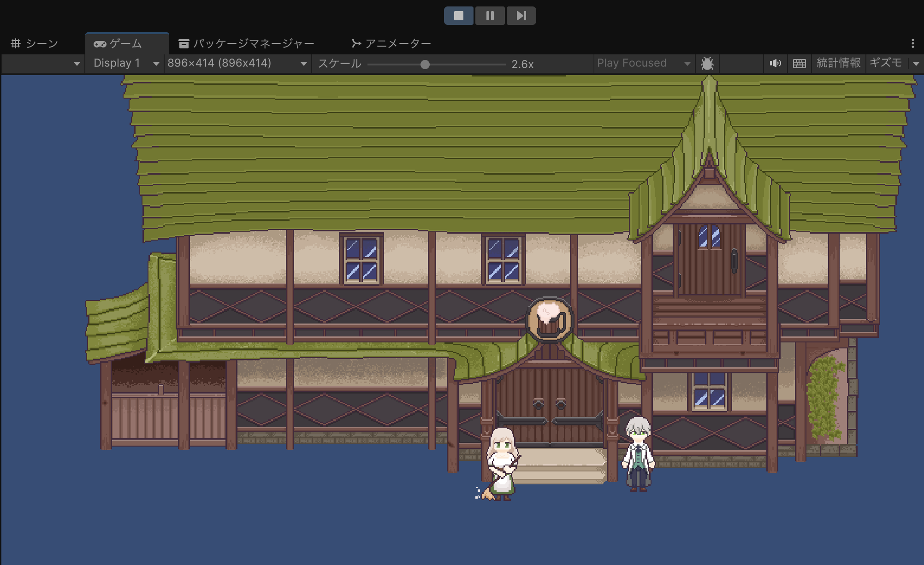
Task: Open the アニメーター tab
Action: [x=391, y=43]
